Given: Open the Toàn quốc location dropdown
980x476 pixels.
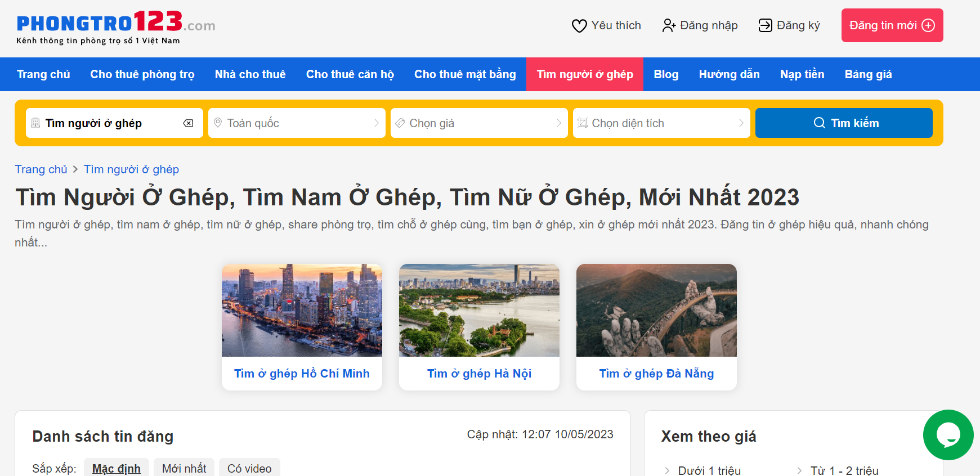Looking at the screenshot, I should [x=297, y=123].
